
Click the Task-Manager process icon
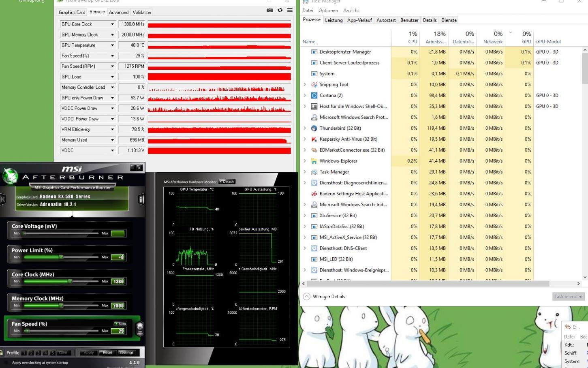pos(314,172)
